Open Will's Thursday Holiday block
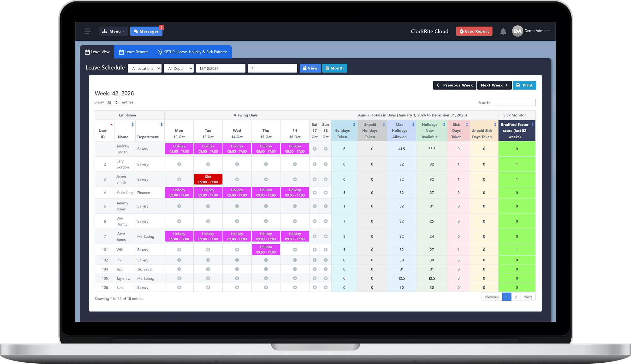The image size is (631, 364). 266,250
